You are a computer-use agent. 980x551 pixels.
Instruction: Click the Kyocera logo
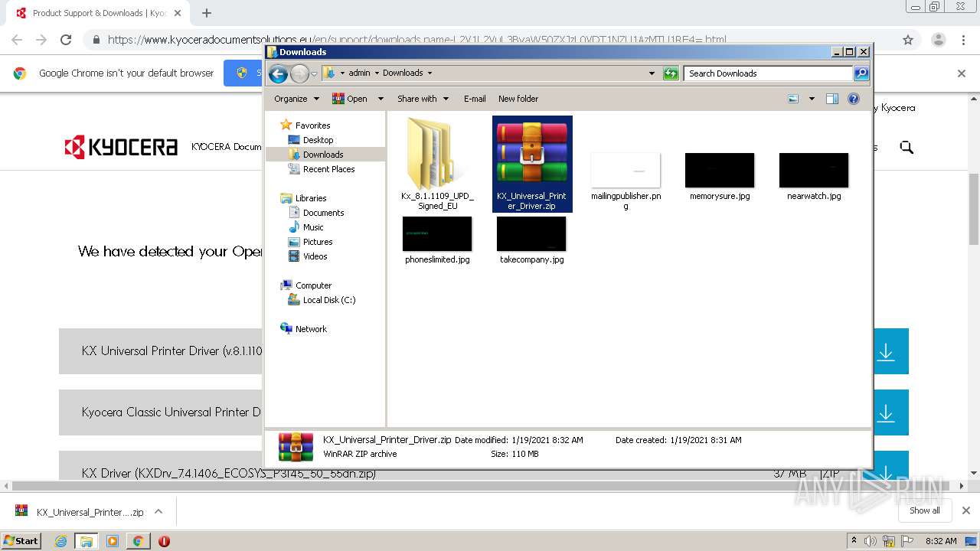click(x=121, y=147)
